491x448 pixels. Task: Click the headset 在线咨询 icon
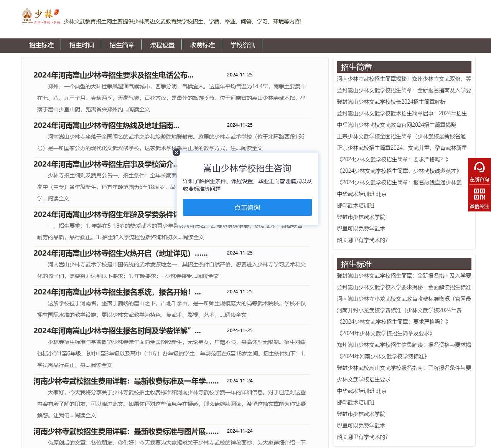[479, 169]
